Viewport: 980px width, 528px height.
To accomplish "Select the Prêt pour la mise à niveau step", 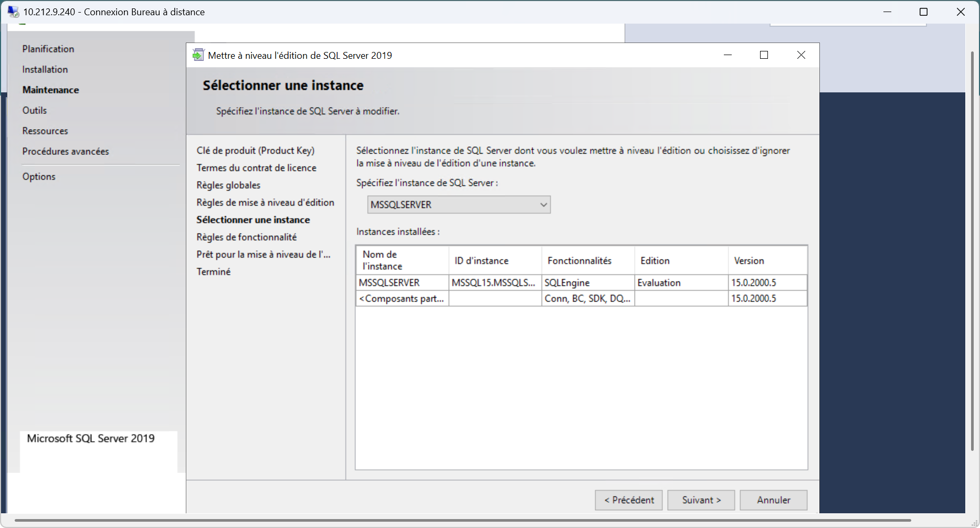I will click(x=264, y=255).
